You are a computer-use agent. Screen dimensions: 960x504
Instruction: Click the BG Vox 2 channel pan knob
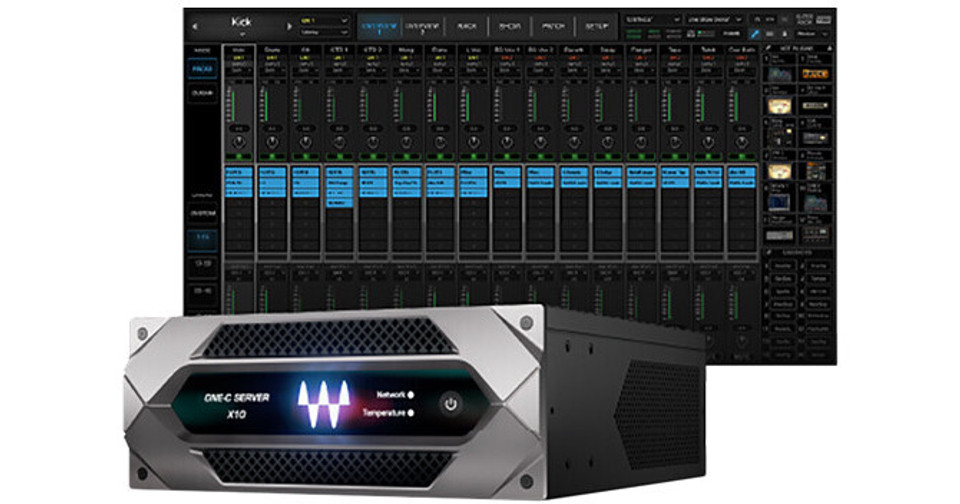(x=540, y=143)
